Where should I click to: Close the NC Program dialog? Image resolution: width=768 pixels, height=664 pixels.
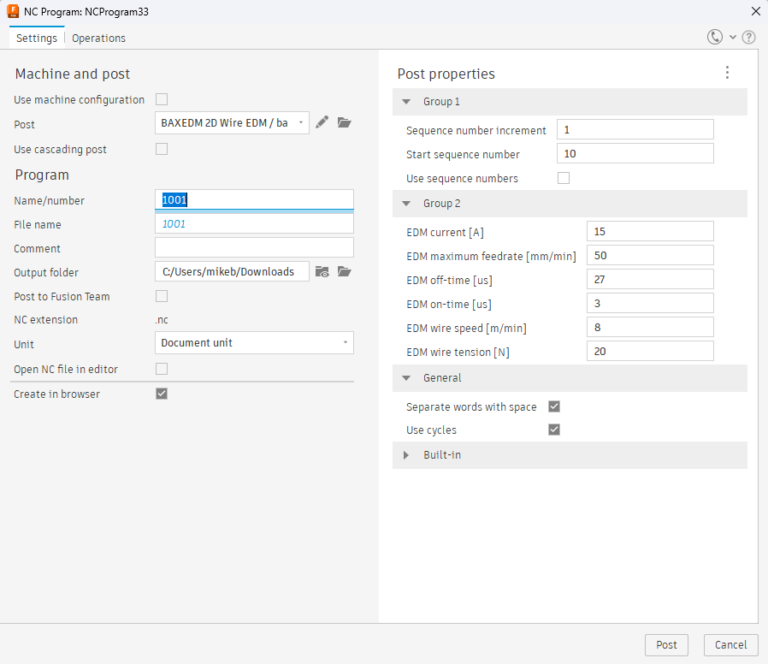(754, 10)
